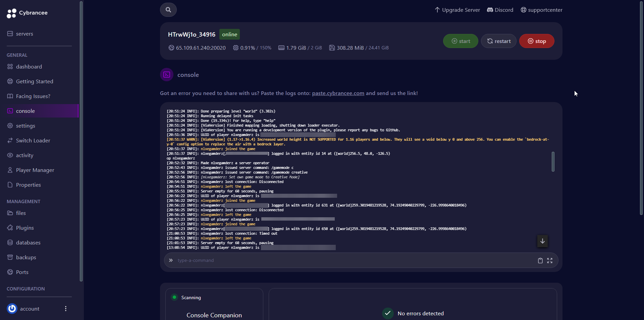This screenshot has width=644, height=320.
Task: Expand the console to fullscreen view
Action: 550,261
